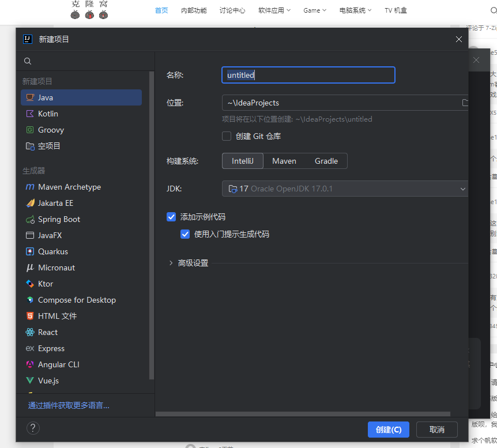Select the JavaFX generator icon
497x448 pixels.
[30, 235]
